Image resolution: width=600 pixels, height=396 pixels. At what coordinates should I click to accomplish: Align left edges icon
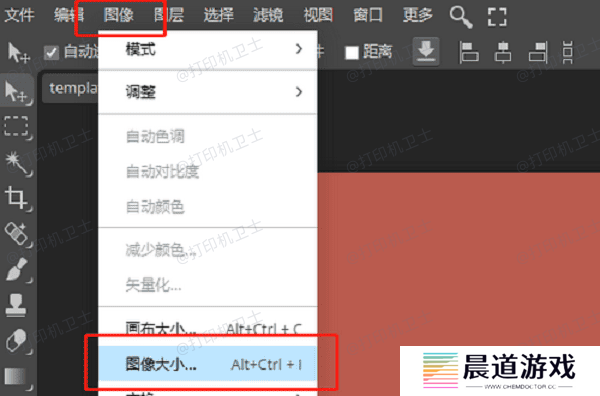click(x=469, y=52)
